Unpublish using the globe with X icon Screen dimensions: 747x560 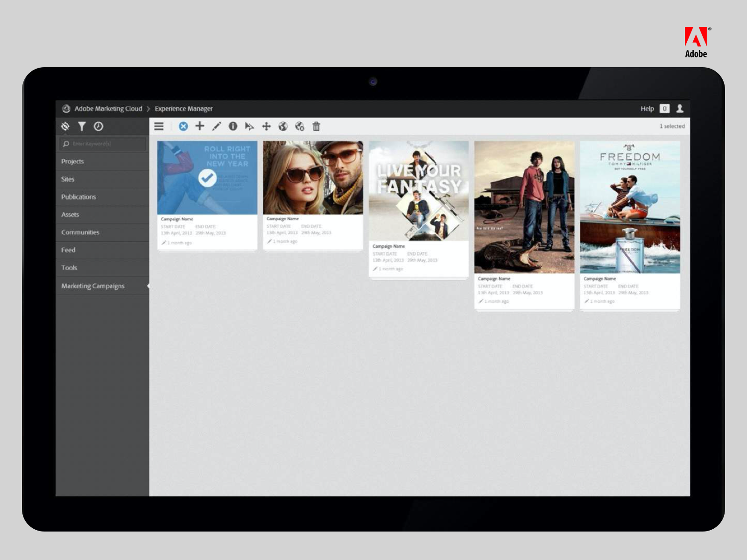click(300, 126)
